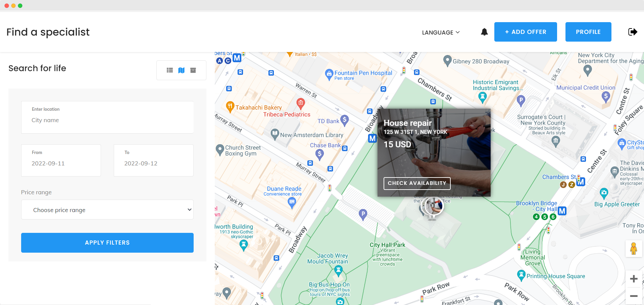
Task: Click the 15 USD price text
Action: [397, 145]
